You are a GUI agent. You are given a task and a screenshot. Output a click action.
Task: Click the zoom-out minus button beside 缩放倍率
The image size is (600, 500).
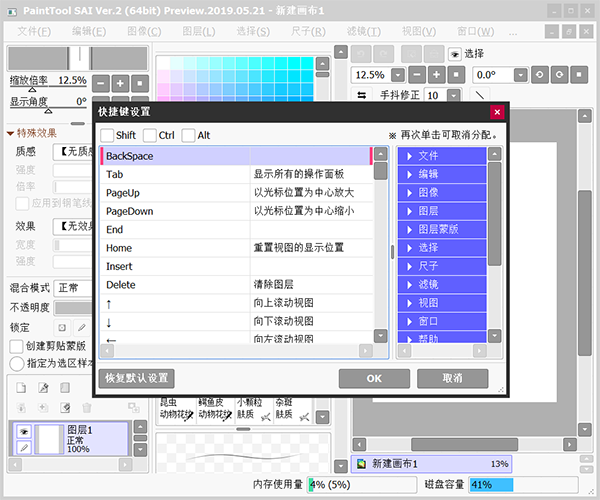(100, 83)
